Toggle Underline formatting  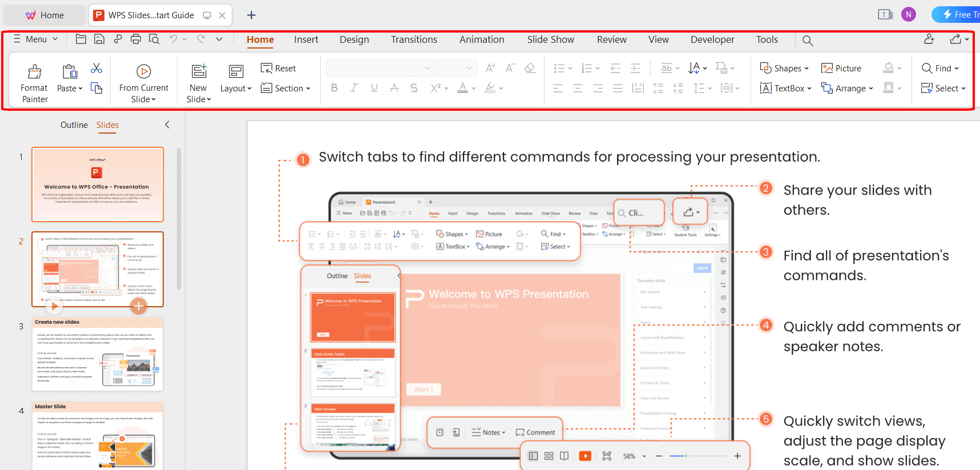point(374,88)
